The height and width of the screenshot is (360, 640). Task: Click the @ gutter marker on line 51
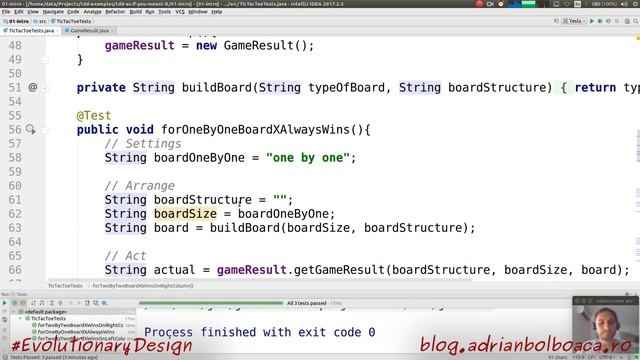point(33,87)
